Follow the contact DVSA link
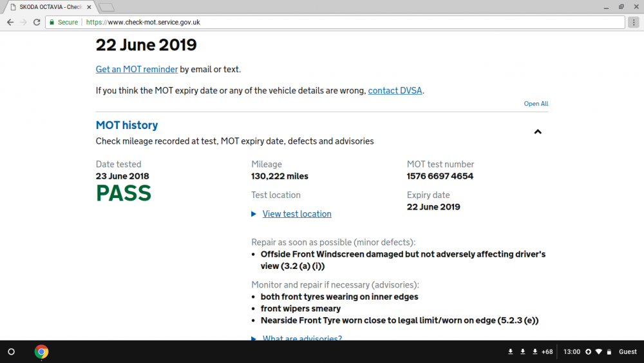Screen dimensions: 644x363 tap(395, 90)
